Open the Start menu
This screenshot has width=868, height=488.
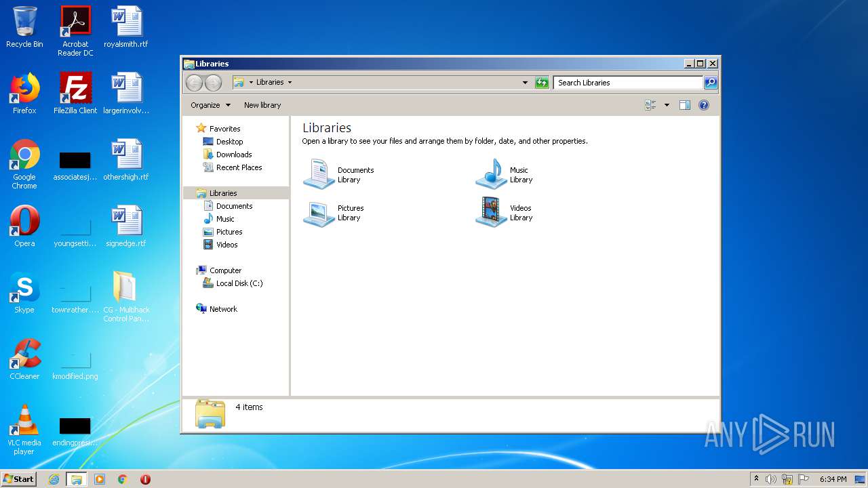pyautogui.click(x=18, y=479)
